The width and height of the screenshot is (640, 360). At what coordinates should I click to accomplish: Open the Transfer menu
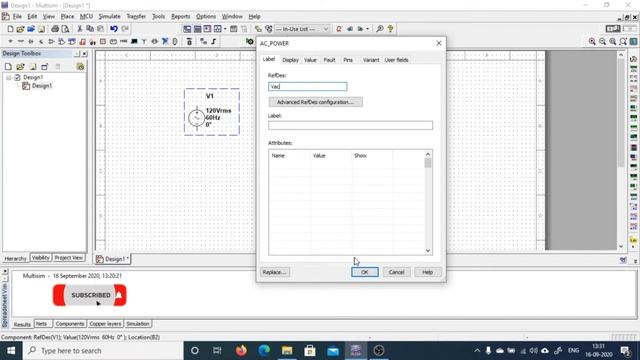pos(136,16)
